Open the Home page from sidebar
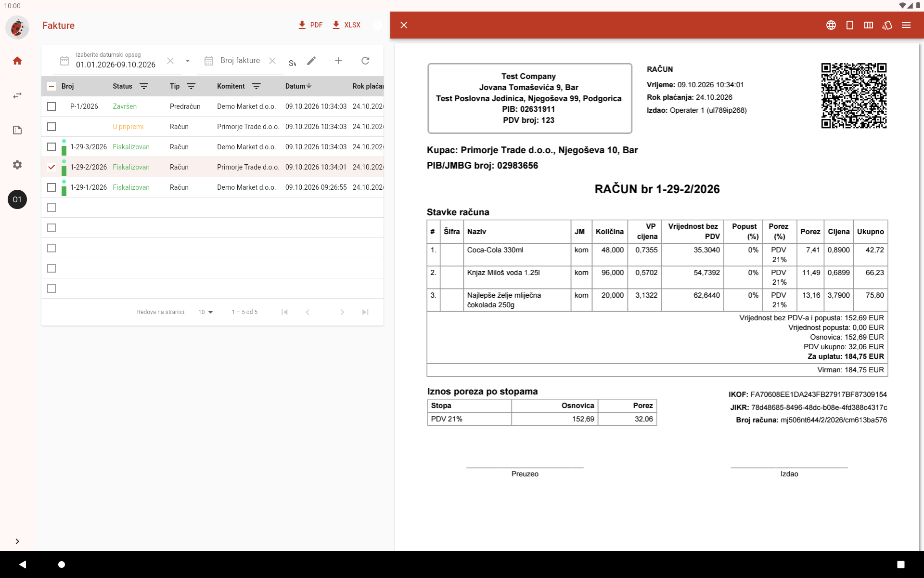This screenshot has width=924, height=578. click(x=17, y=61)
